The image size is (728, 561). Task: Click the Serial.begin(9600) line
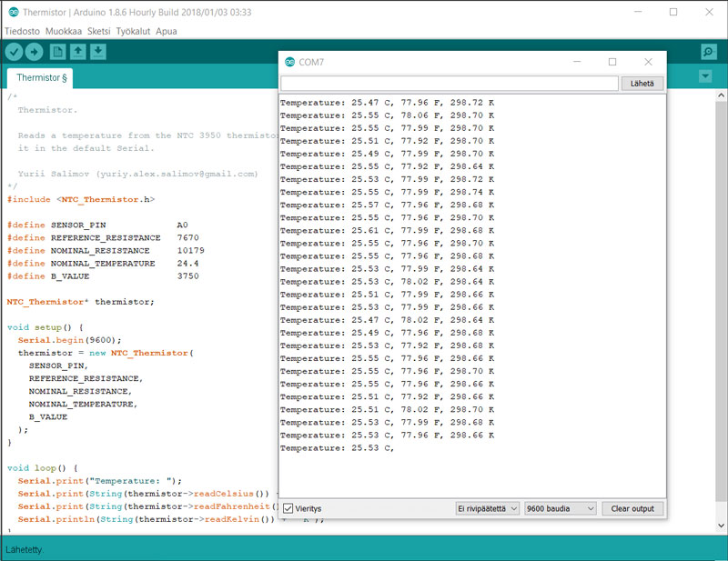[70, 340]
